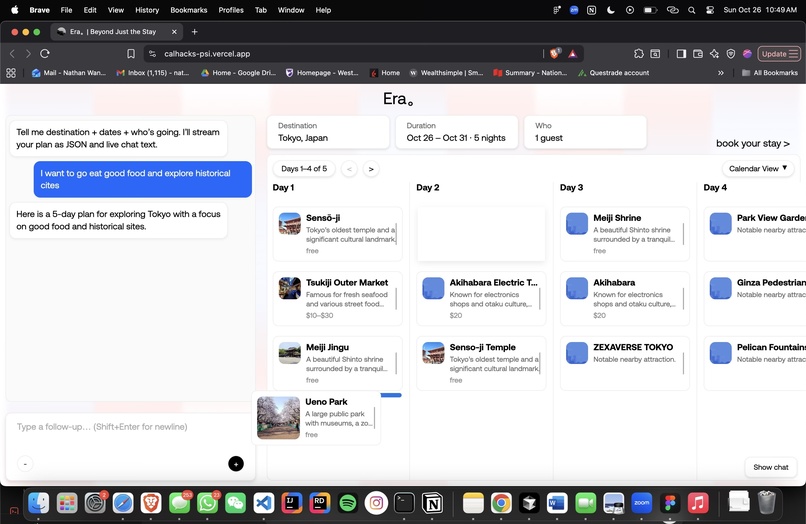Click the Who 1 guest field

585,132
